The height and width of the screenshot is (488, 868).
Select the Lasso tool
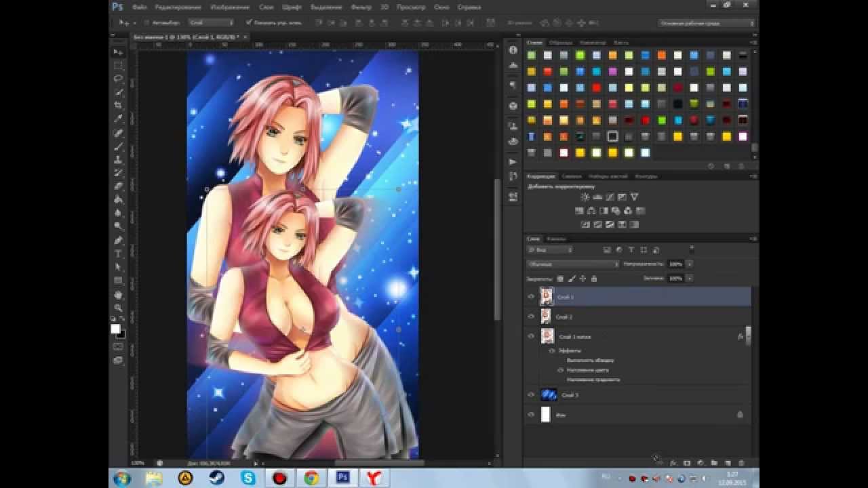coord(118,79)
